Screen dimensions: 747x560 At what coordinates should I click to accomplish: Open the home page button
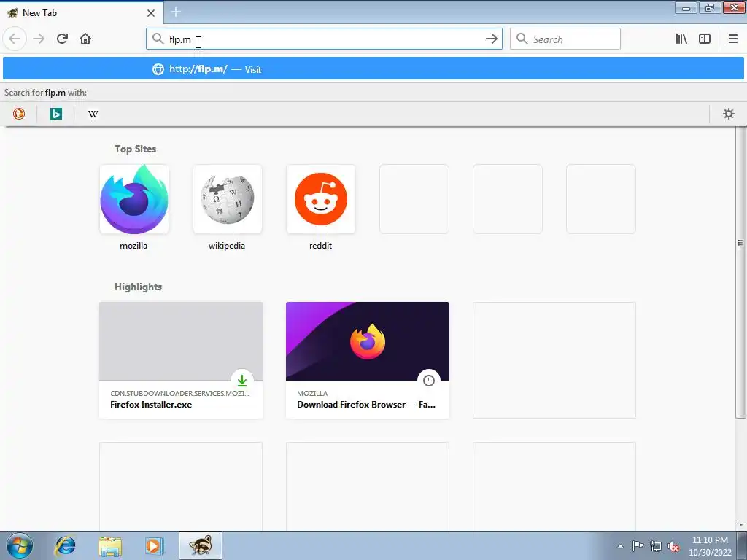tap(85, 39)
